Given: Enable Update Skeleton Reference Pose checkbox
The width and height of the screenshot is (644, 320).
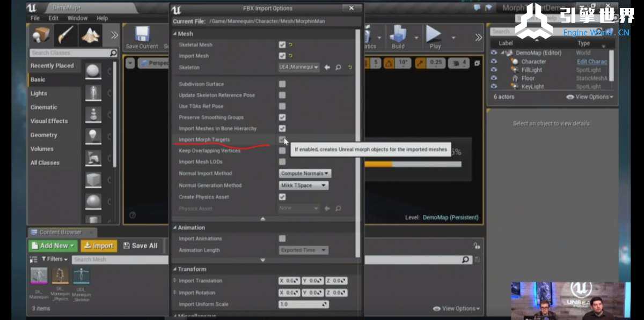Looking at the screenshot, I should click(282, 95).
